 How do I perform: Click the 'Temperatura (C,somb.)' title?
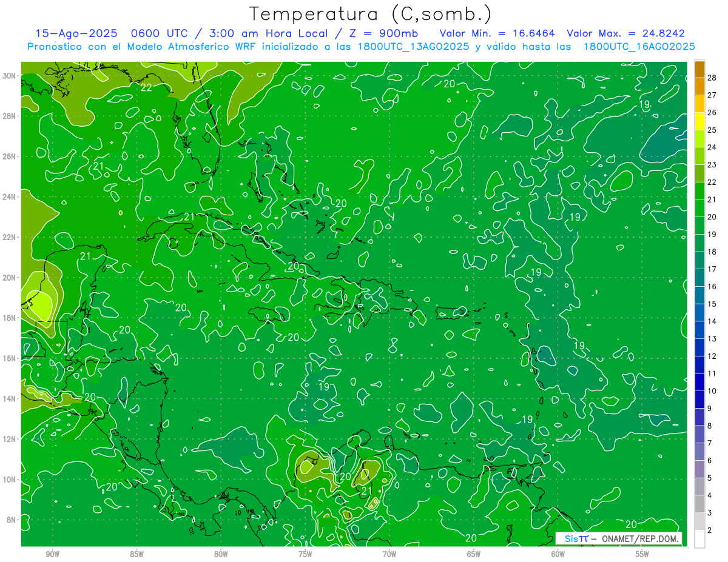coord(371,14)
